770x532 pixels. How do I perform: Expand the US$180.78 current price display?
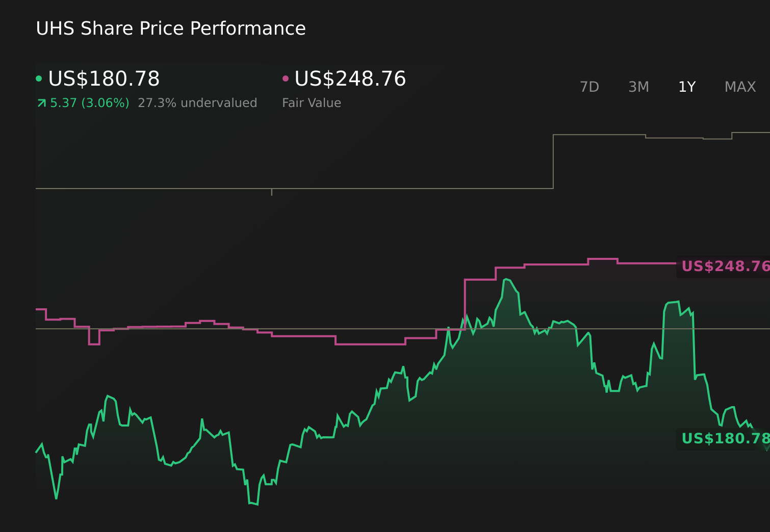[x=104, y=78]
